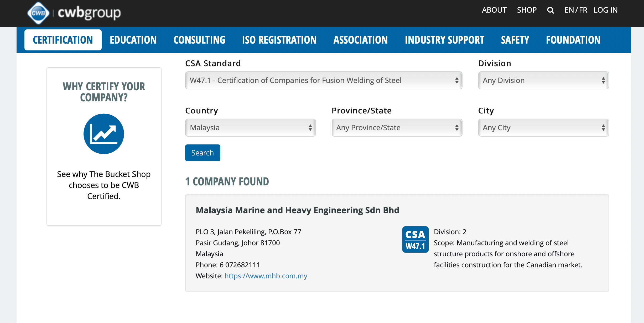Expand the CSA Standard dropdown
The height and width of the screenshot is (323, 644).
coord(324,80)
